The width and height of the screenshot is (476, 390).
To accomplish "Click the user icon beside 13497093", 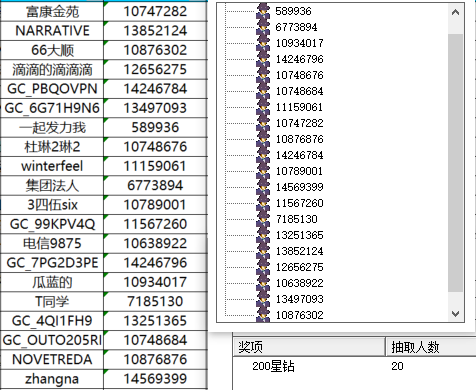I will tap(263, 299).
